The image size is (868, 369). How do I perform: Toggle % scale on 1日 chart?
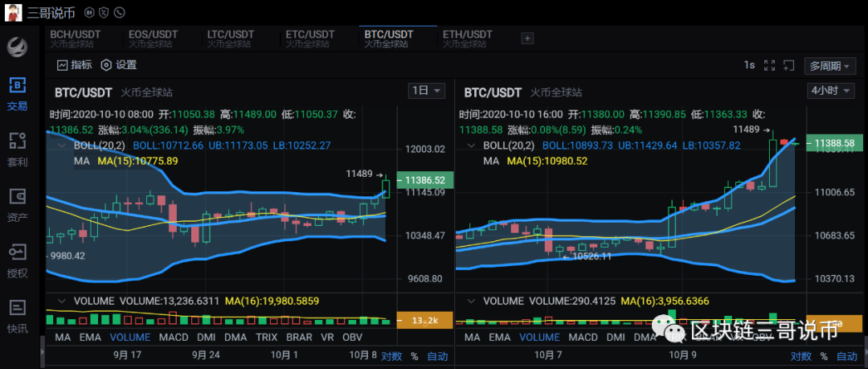pos(415,356)
